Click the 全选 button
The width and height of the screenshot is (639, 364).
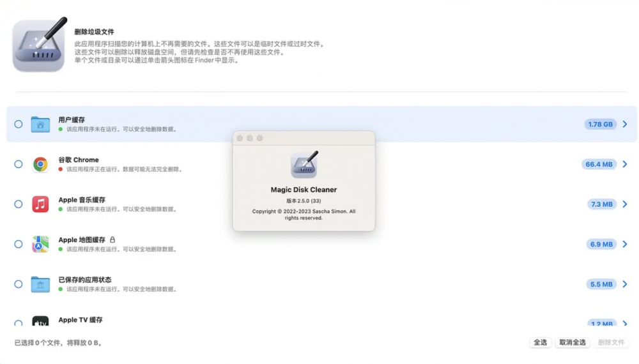(541, 342)
